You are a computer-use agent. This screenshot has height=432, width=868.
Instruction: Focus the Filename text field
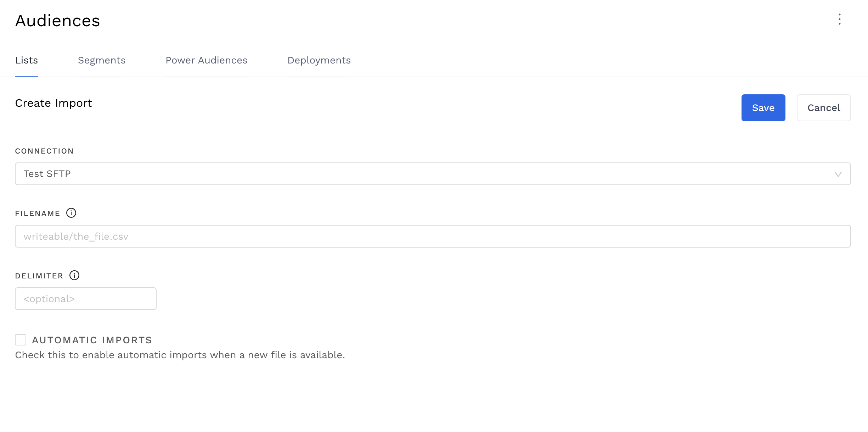point(432,236)
